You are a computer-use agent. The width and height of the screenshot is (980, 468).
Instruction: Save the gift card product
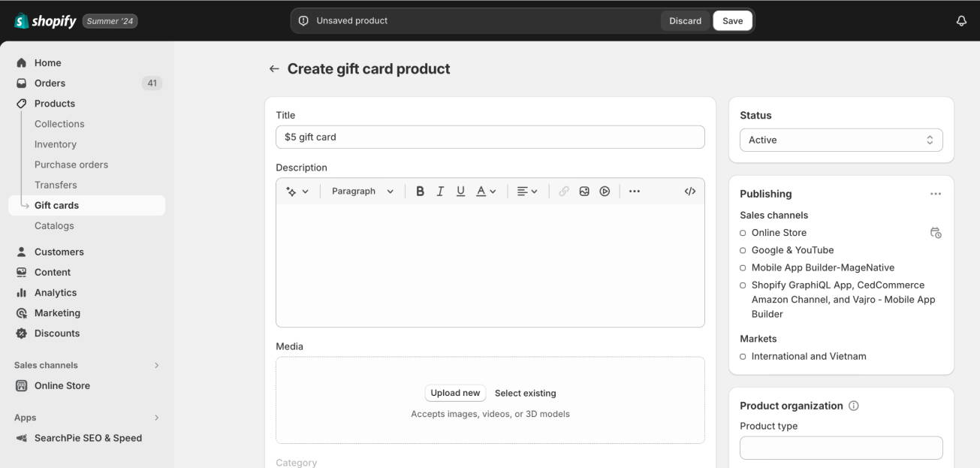732,20
